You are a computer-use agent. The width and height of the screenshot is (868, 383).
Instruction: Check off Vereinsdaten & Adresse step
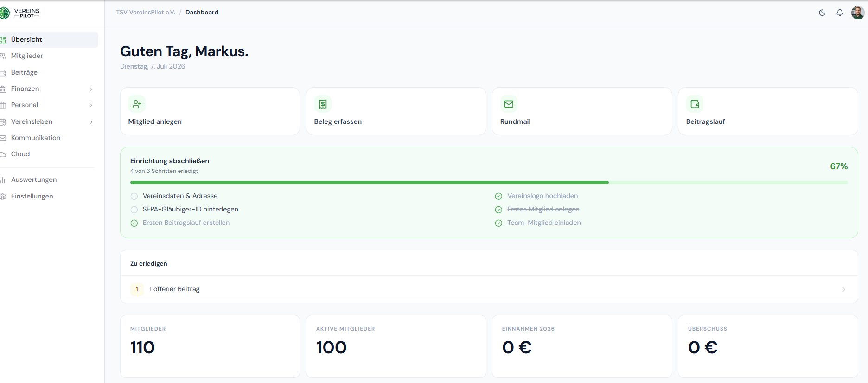click(x=134, y=196)
